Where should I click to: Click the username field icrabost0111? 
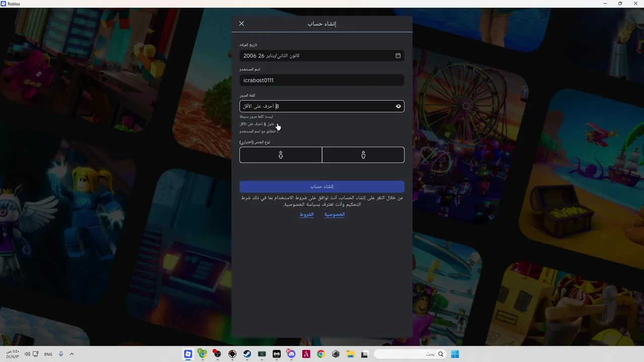(x=322, y=80)
